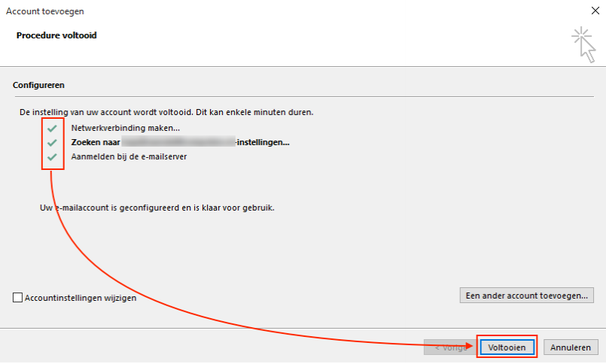Screen dimensions: 606x364
Task: Click the greyed-out Vorige button
Action: (x=450, y=347)
